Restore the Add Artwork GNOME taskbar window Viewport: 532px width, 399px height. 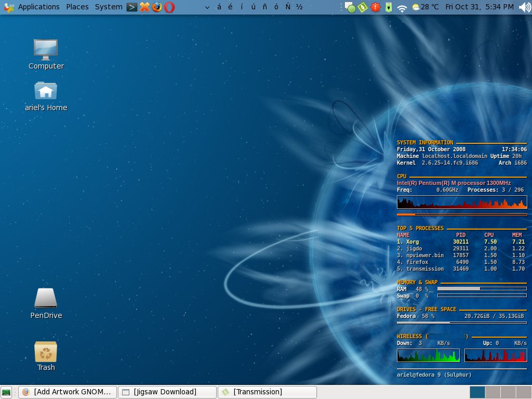68,392
